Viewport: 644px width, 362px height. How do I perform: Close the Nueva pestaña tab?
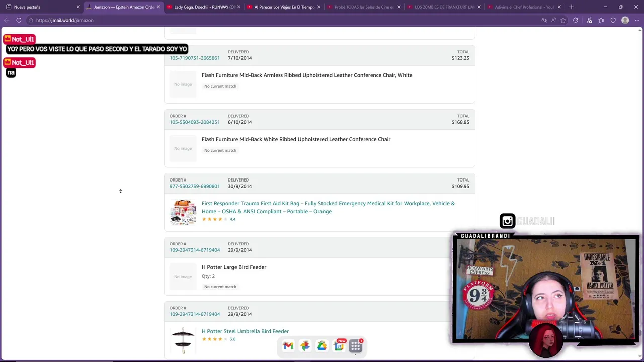click(x=78, y=7)
